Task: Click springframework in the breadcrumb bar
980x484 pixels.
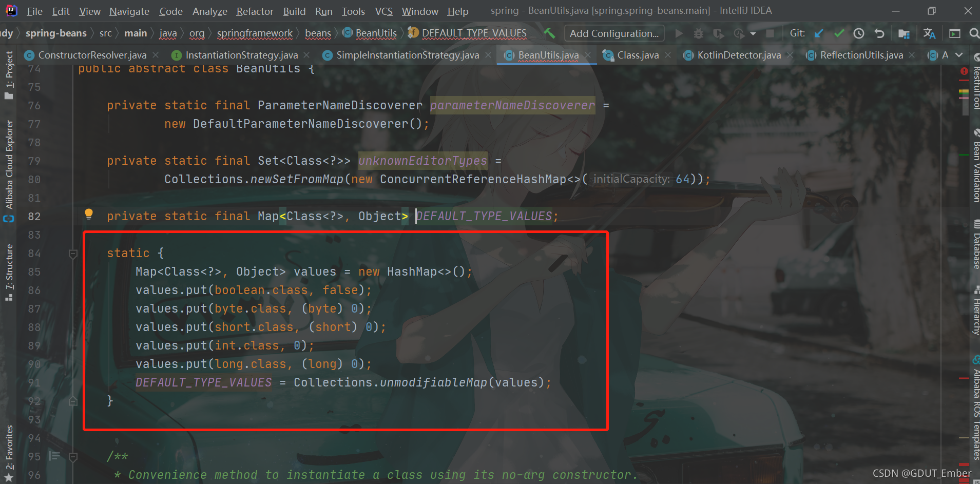Action: pos(255,33)
